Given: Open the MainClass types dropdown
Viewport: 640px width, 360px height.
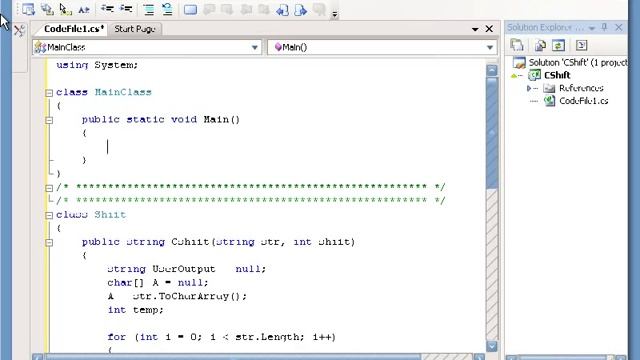Looking at the screenshot, I should [x=255, y=47].
